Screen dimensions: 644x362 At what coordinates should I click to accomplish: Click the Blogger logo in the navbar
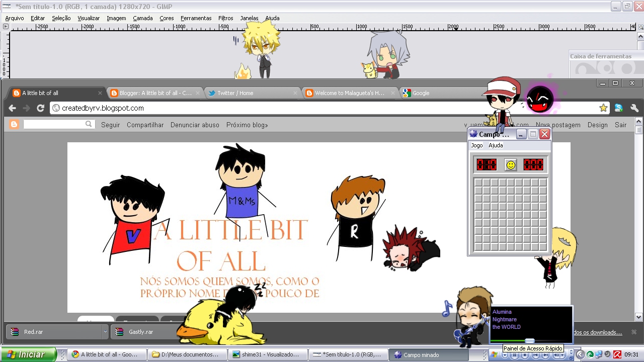[14, 124]
